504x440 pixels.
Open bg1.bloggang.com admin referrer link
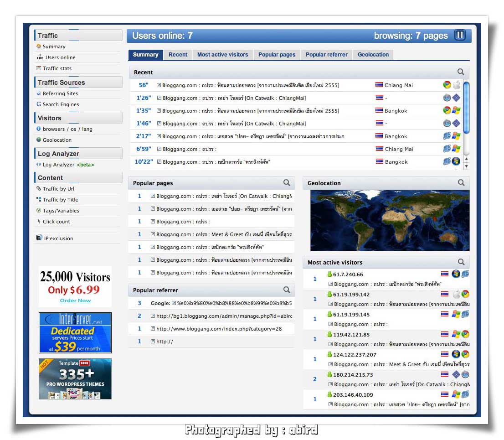click(x=224, y=316)
